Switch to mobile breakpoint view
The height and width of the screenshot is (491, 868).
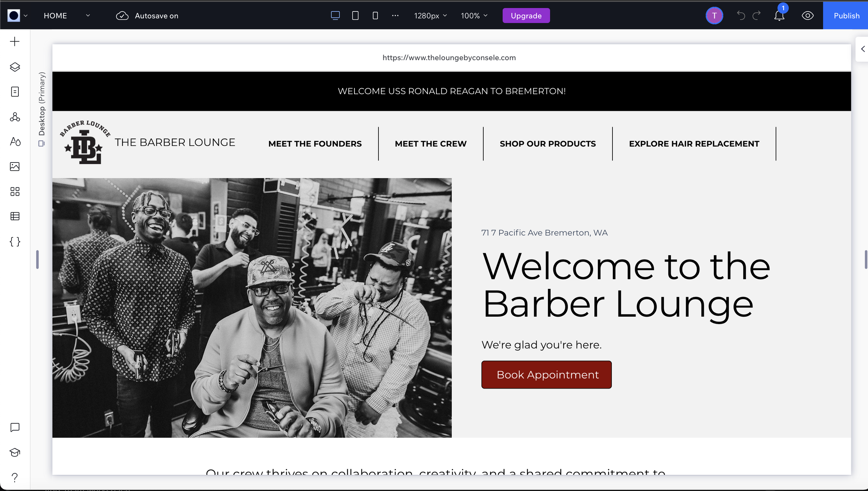pyautogui.click(x=375, y=16)
